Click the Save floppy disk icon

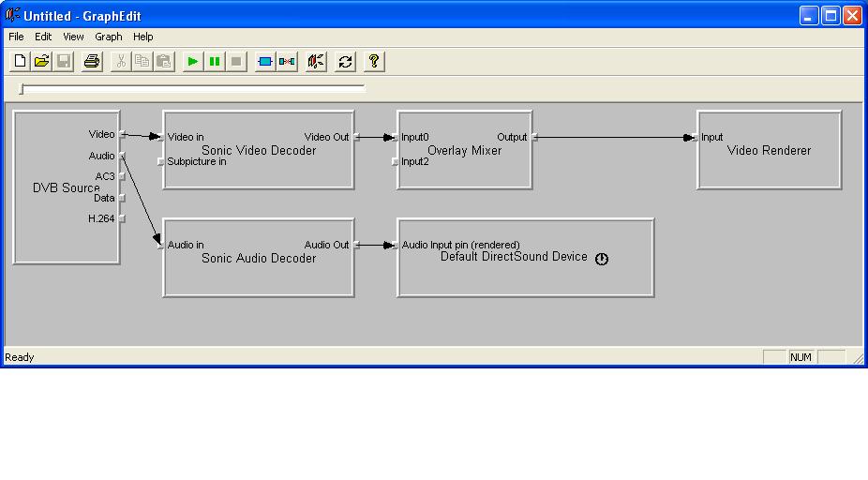tap(65, 62)
